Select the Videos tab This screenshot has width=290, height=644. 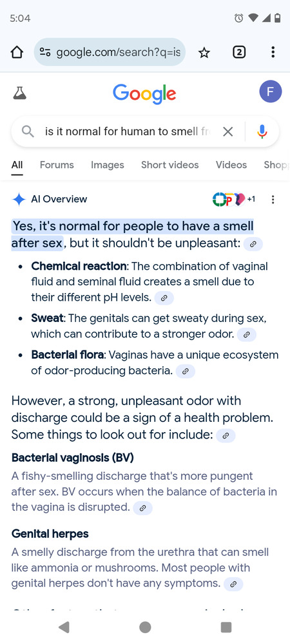click(231, 165)
